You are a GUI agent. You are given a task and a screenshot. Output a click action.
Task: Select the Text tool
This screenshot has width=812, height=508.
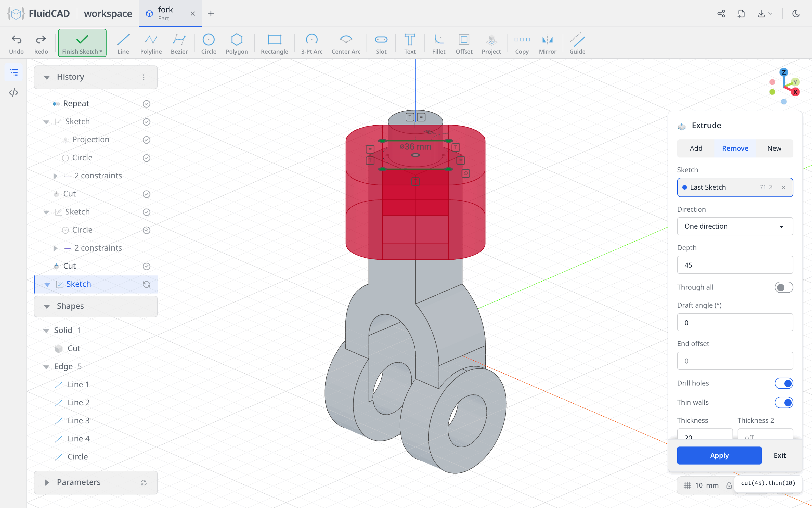click(409, 44)
